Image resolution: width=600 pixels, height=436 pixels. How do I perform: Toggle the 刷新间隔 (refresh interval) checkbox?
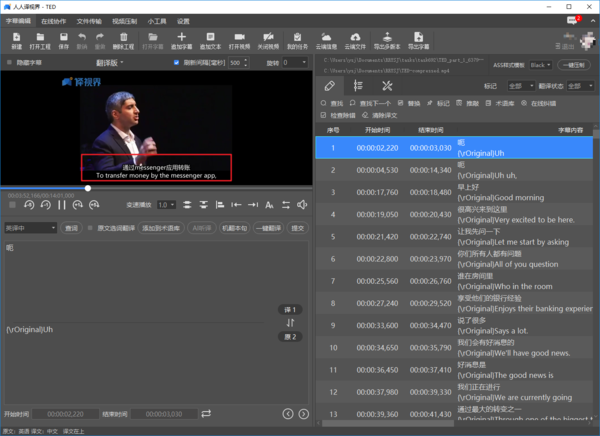[x=177, y=62]
